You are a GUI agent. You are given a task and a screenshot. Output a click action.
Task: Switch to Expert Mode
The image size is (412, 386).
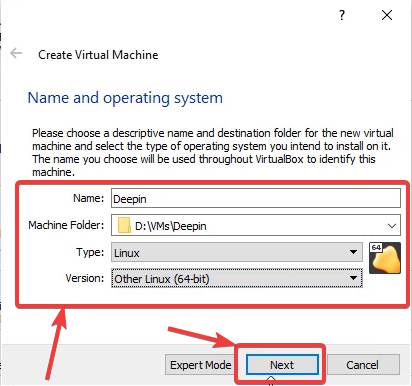tap(200, 365)
